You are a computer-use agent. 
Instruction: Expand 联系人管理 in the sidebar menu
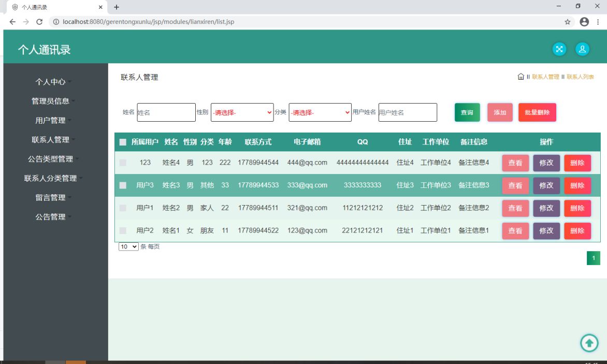50,140
